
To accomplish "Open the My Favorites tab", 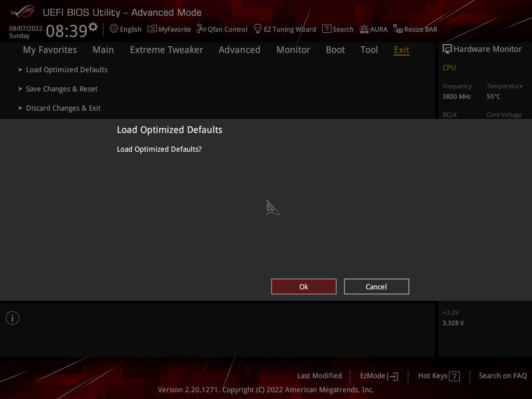I will pyautogui.click(x=50, y=50).
